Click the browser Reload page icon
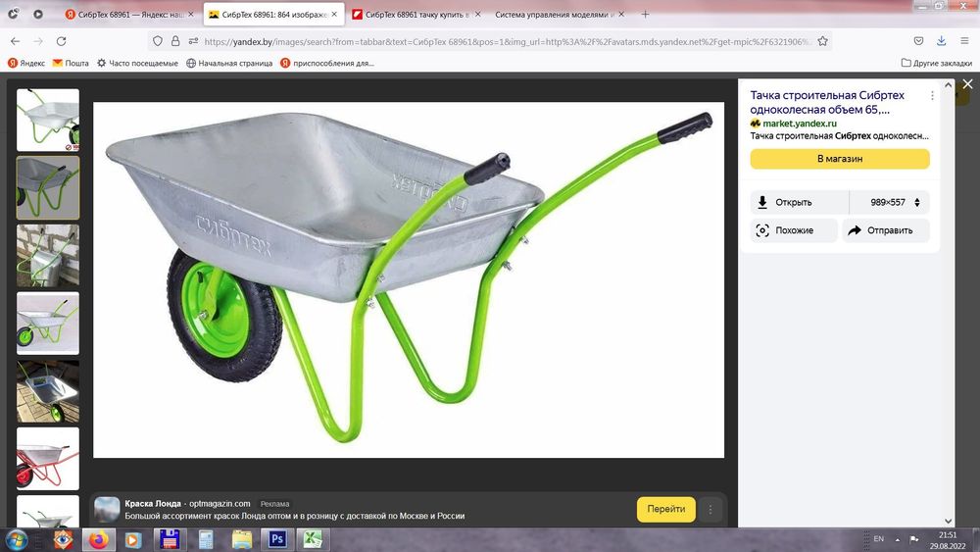 coord(61,41)
